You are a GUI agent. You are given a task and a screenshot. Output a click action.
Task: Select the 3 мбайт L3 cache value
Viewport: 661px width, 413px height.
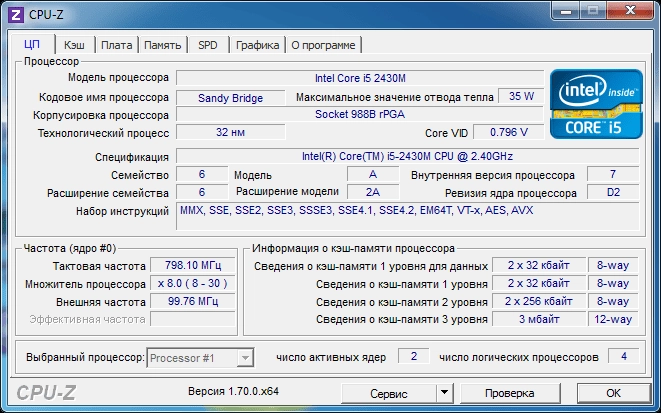point(539,319)
